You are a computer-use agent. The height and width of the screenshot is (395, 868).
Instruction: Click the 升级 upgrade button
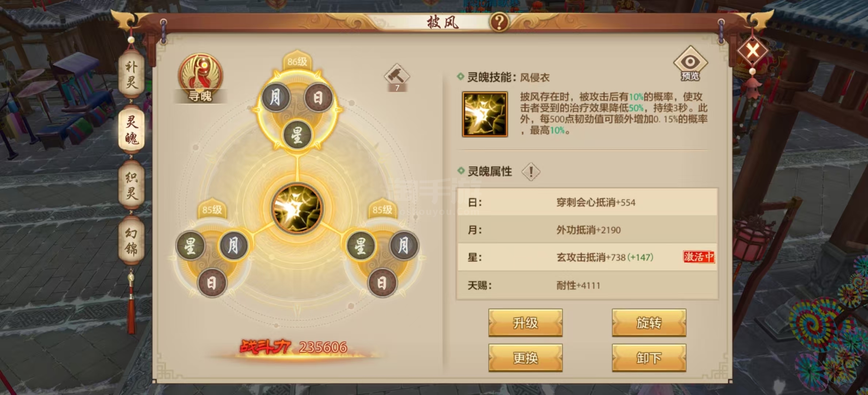coord(525,323)
